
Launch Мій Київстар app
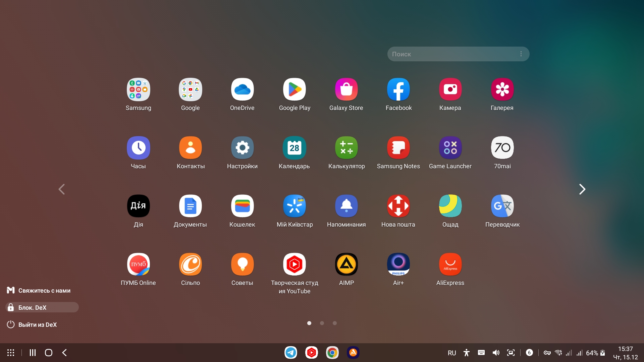tap(294, 206)
